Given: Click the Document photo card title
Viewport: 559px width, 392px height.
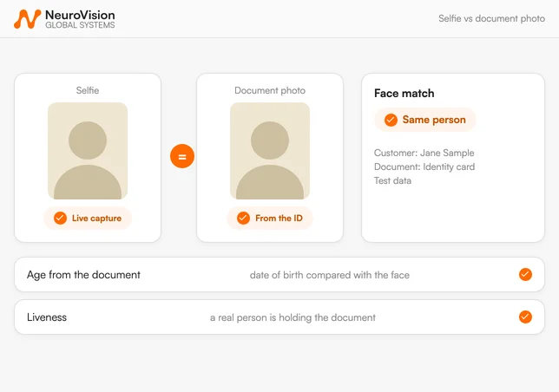Looking at the screenshot, I should 270,90.
